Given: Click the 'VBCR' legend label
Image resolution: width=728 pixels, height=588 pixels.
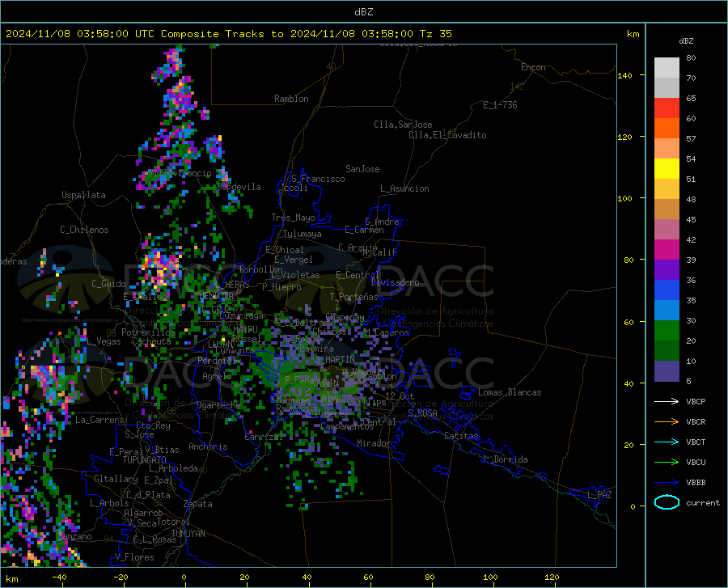Looking at the screenshot, I should tap(696, 422).
